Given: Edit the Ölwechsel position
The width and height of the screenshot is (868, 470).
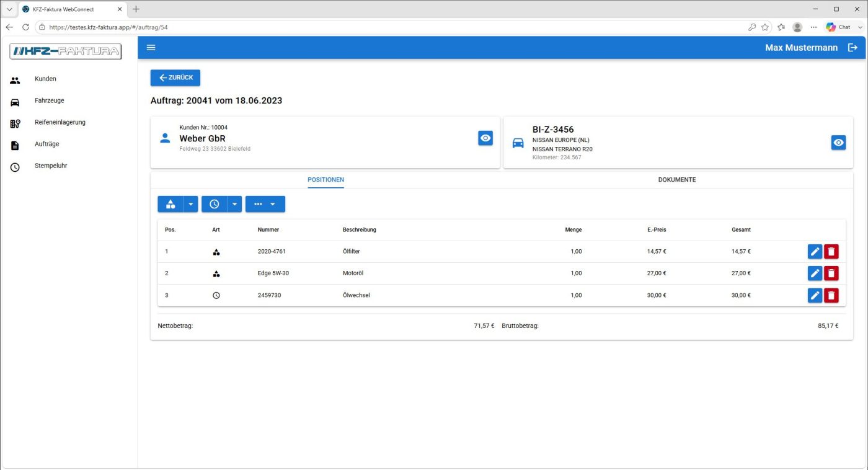Looking at the screenshot, I should 815,295.
